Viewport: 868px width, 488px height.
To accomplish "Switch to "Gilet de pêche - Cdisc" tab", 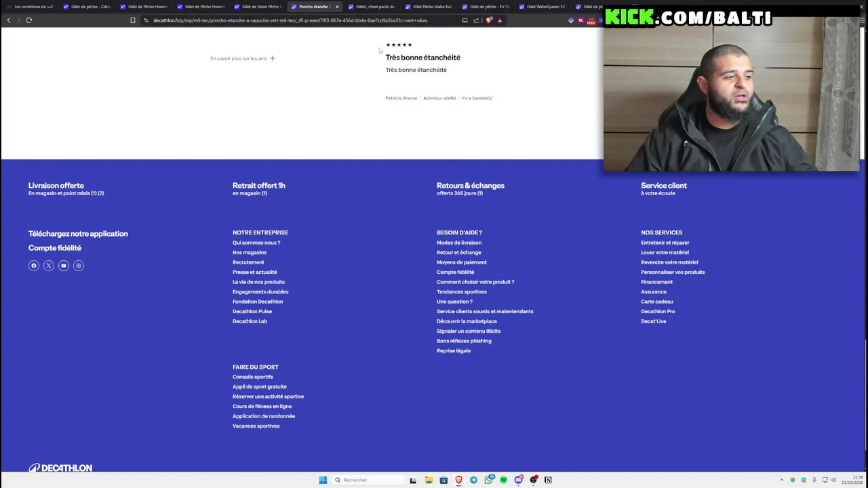I will 86,7.
